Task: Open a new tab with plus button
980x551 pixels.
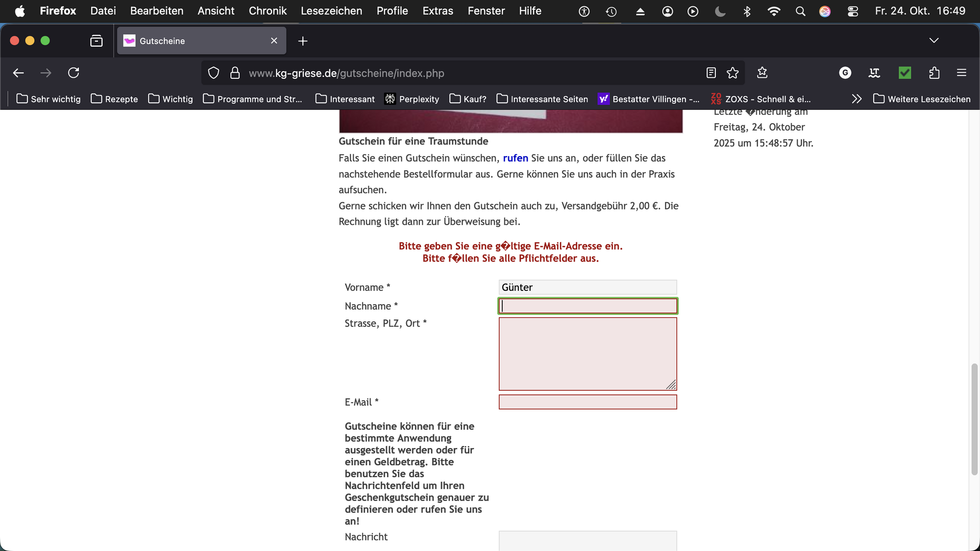Action: click(303, 41)
